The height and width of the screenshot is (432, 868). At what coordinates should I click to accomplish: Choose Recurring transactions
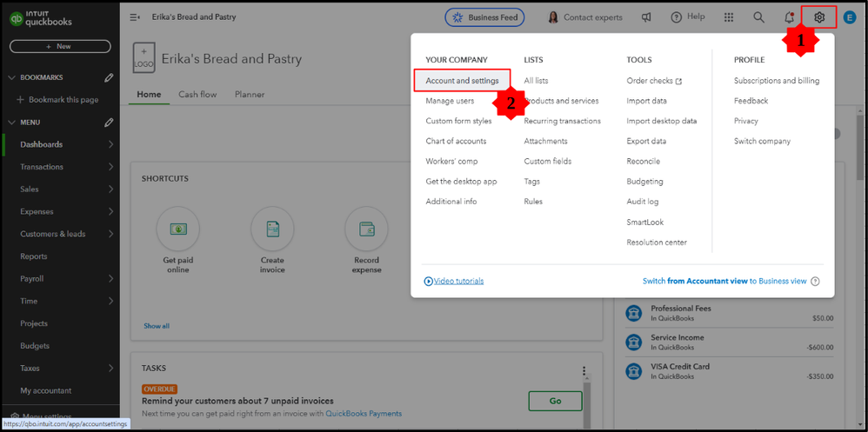click(563, 121)
